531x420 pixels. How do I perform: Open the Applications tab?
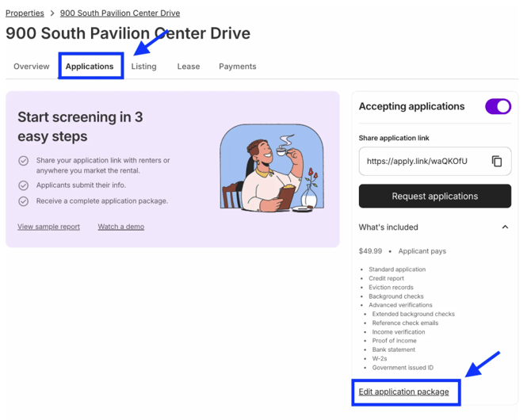click(90, 67)
